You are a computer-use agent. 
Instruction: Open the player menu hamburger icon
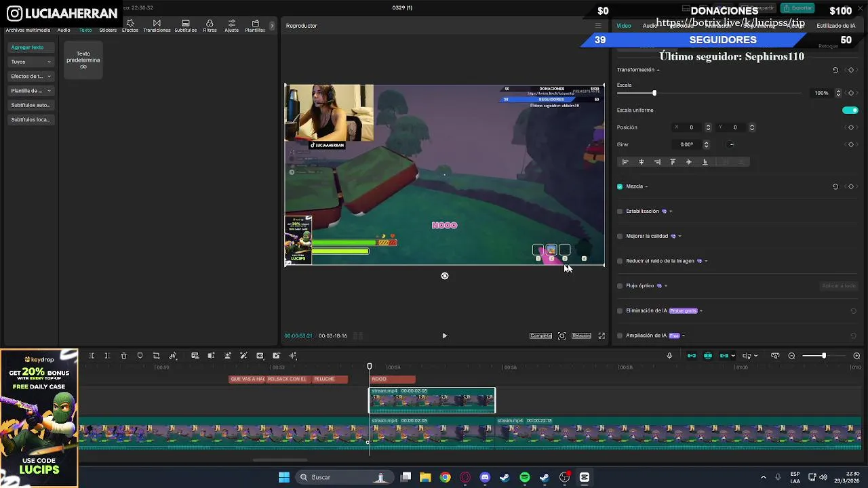point(598,26)
